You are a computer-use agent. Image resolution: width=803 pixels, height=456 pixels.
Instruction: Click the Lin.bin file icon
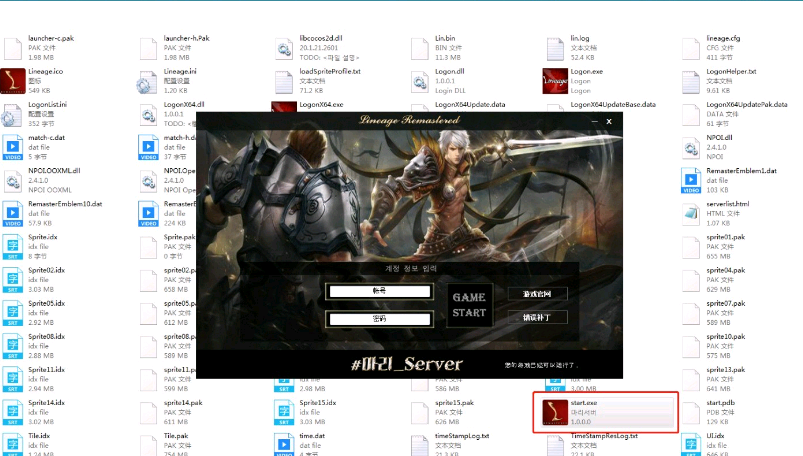tap(419, 49)
